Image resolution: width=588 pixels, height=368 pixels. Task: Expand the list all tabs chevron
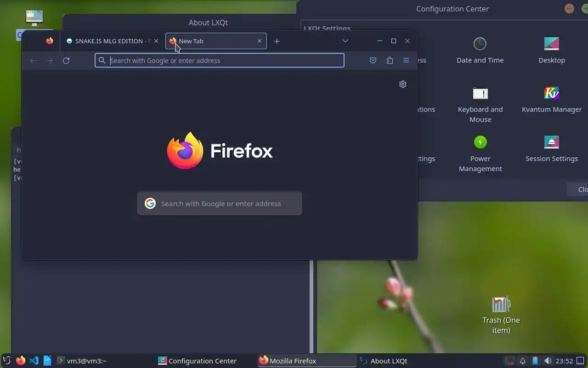tap(345, 41)
